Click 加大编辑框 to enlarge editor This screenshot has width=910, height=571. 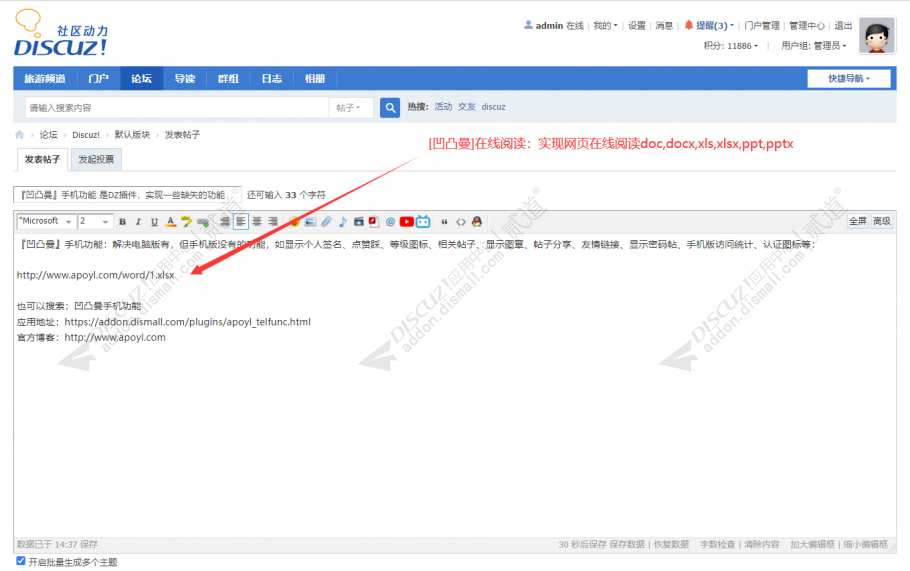tap(812, 544)
